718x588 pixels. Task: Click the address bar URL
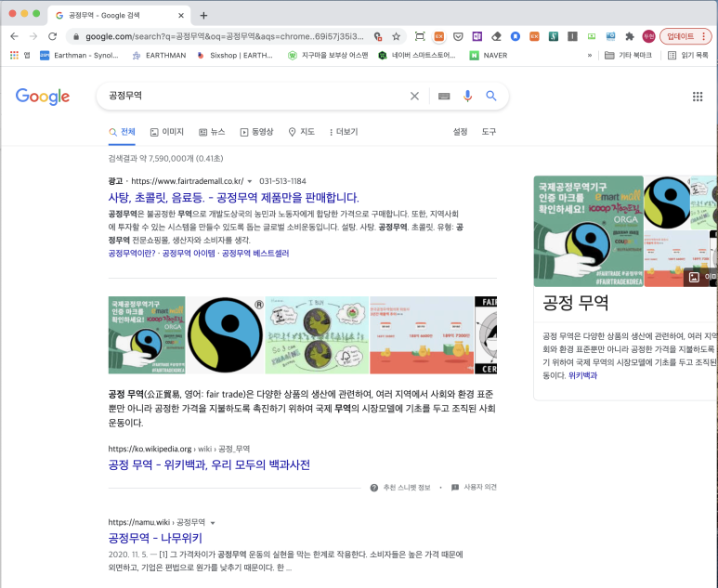[x=225, y=36]
